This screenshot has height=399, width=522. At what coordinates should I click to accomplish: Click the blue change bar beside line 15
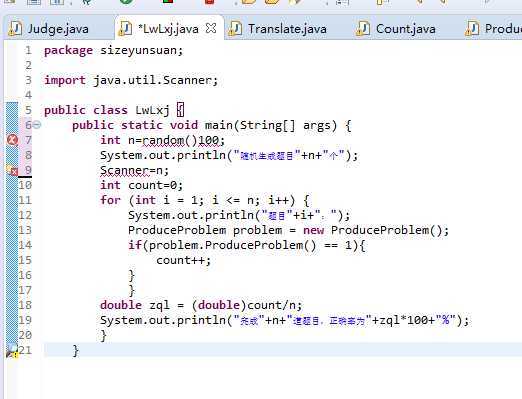coord(12,260)
